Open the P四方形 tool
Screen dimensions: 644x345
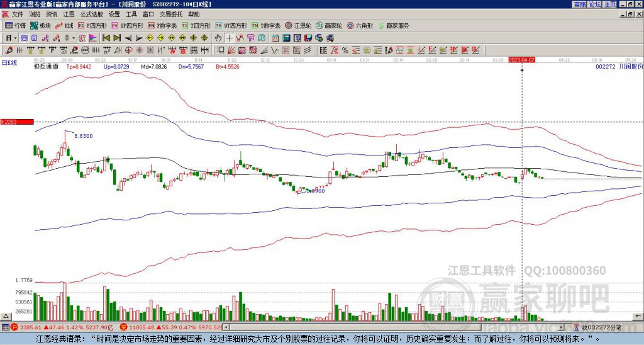(93, 26)
